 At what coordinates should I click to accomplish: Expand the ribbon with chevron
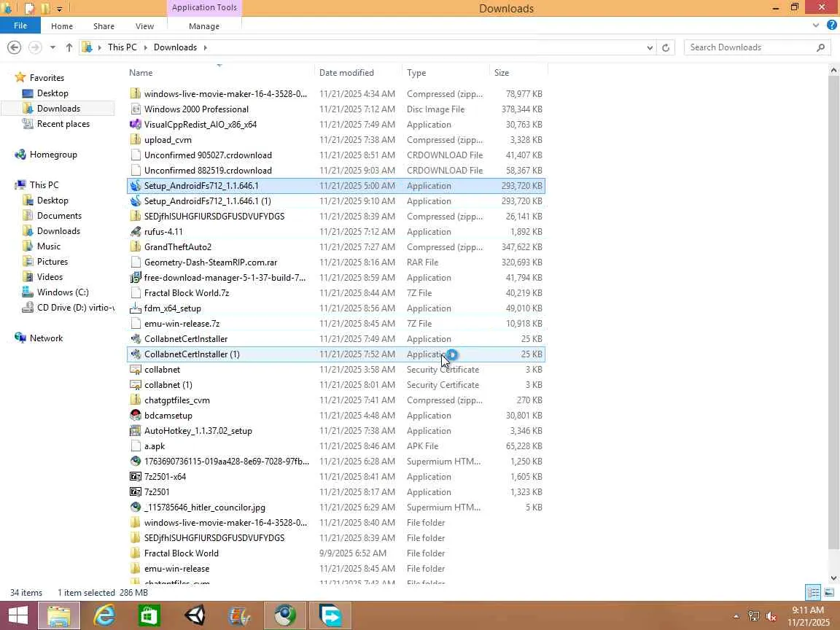click(816, 26)
